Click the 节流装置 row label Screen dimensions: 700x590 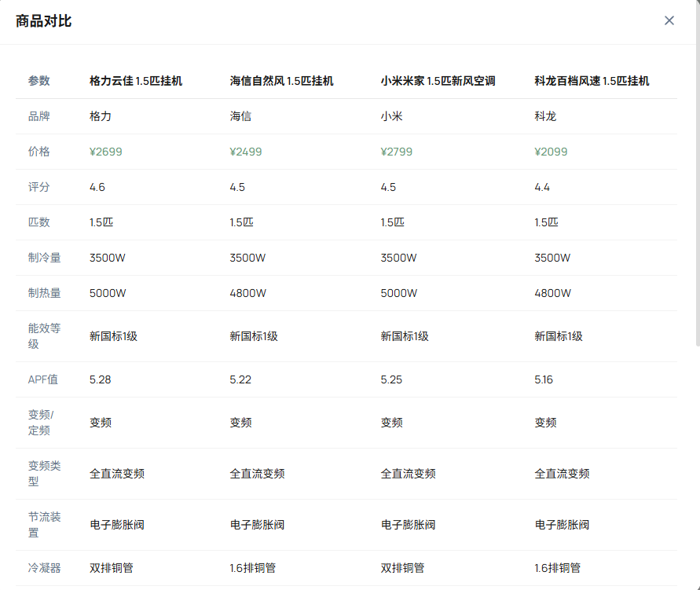[44, 525]
